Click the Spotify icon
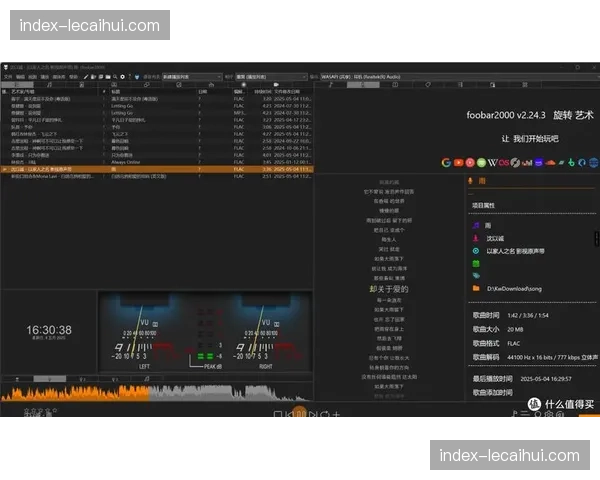Screen dimensions: 600x480 (x=481, y=162)
